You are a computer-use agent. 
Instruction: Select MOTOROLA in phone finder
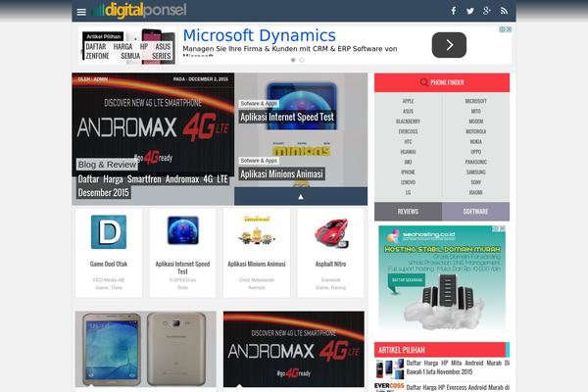coord(476,131)
